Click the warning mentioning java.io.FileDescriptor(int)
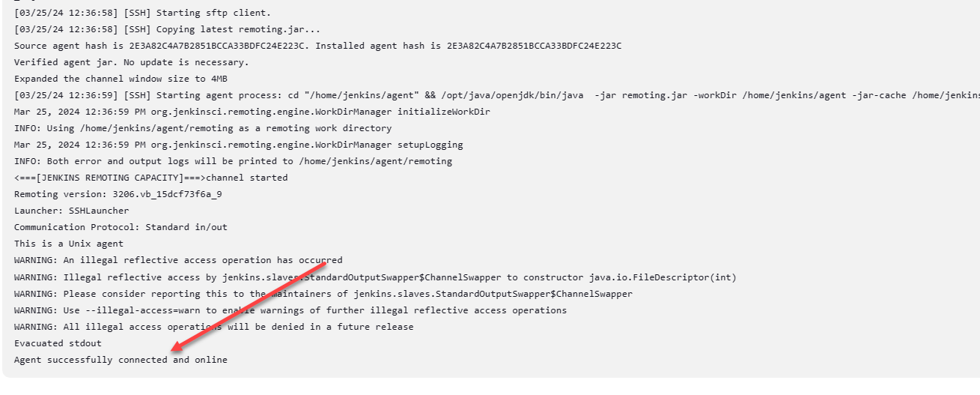Image resolution: width=980 pixels, height=395 pixels. (374, 277)
